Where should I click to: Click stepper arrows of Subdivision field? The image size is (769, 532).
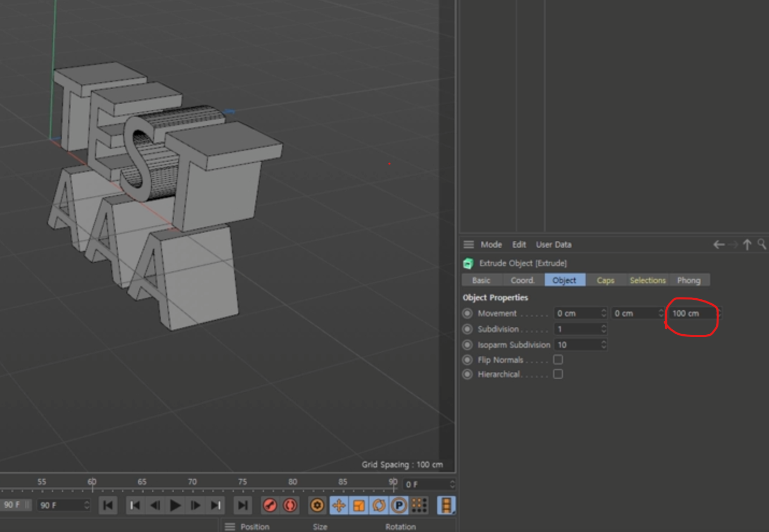pos(604,329)
